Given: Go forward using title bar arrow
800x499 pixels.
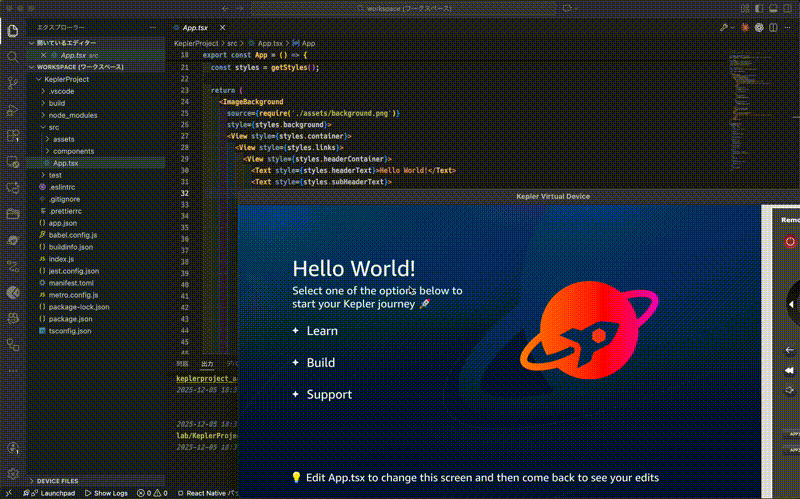Looking at the screenshot, I should point(240,8).
